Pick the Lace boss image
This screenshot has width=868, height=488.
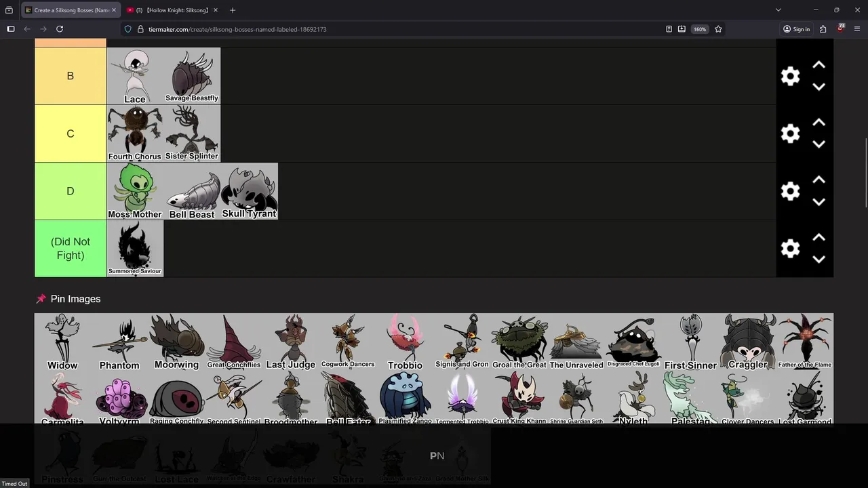pyautogui.click(x=135, y=76)
